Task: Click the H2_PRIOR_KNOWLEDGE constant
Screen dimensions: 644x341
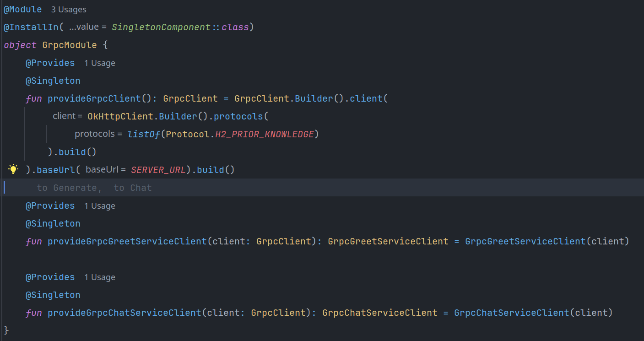Action: point(265,135)
